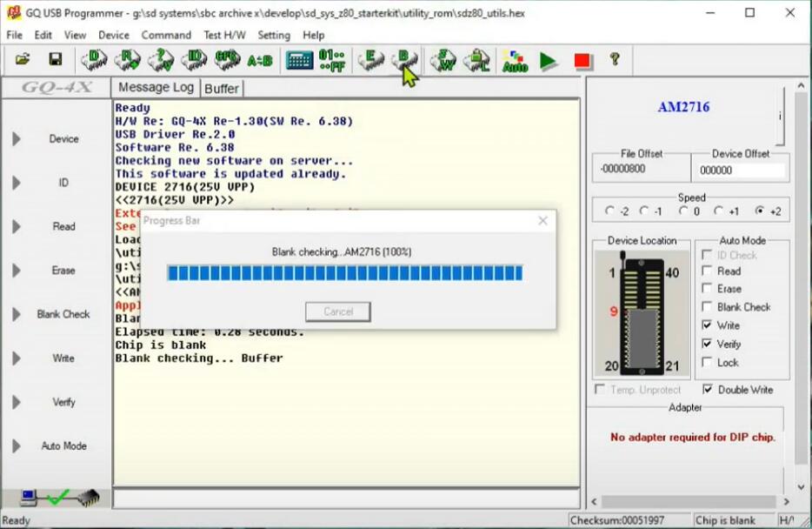Uncheck the Double Write checkbox
This screenshot has height=529, width=812.
pos(708,389)
